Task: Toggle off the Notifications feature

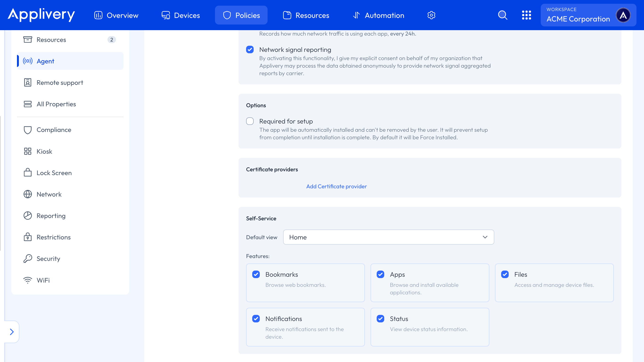Action: [256, 318]
